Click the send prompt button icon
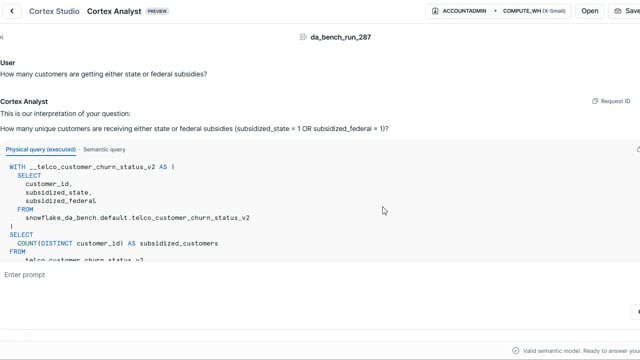Image resolution: width=640 pixels, height=360 pixels. pyautogui.click(x=637, y=312)
